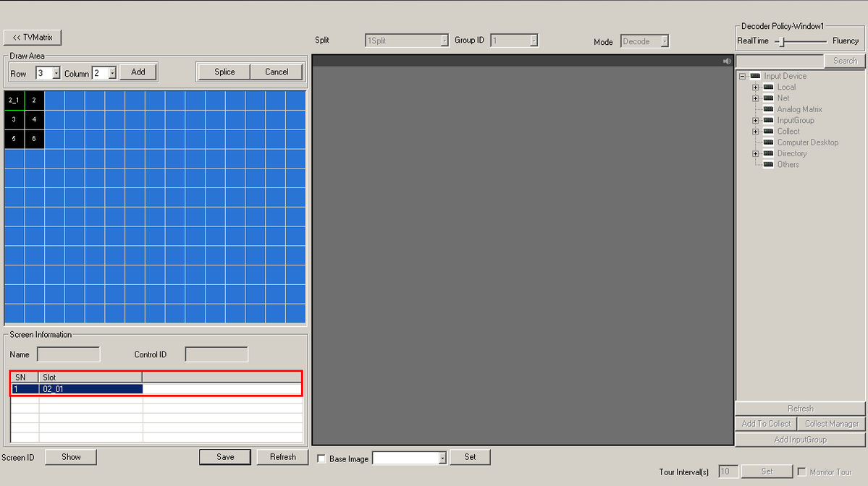Click the Others device icon
Viewport: 868px width, 486px height.
pos(768,164)
